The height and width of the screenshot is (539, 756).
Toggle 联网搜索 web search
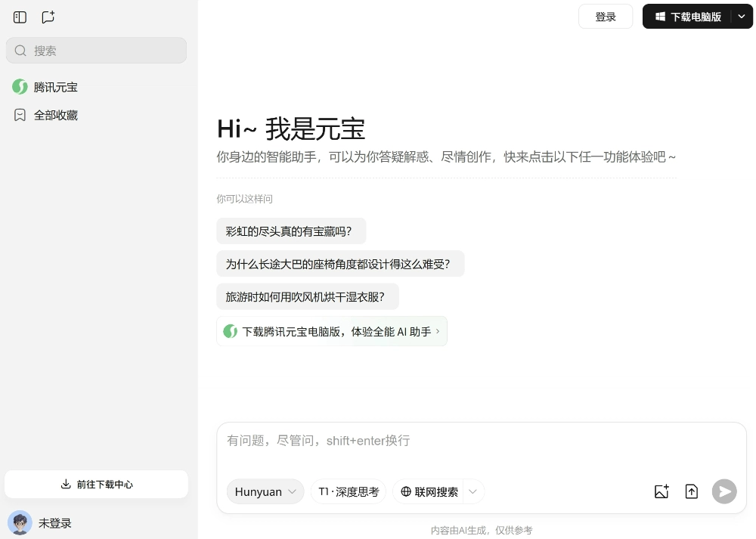pos(429,491)
